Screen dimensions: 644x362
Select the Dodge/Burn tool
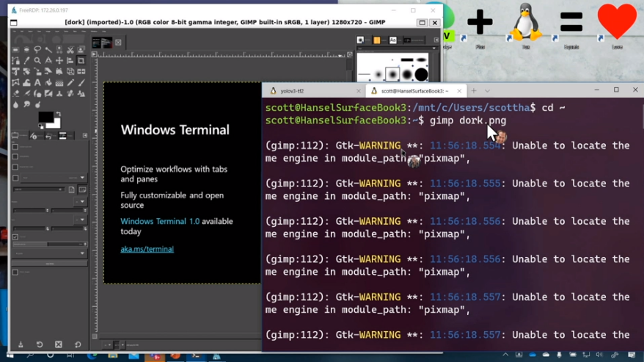pos(37,104)
